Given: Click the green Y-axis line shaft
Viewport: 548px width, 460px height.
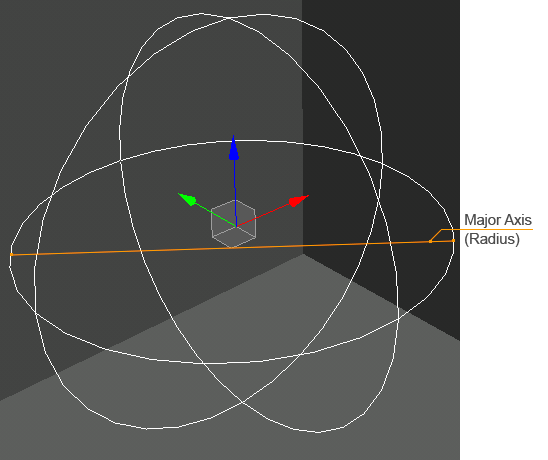Looking at the screenshot, I should coord(216,215).
